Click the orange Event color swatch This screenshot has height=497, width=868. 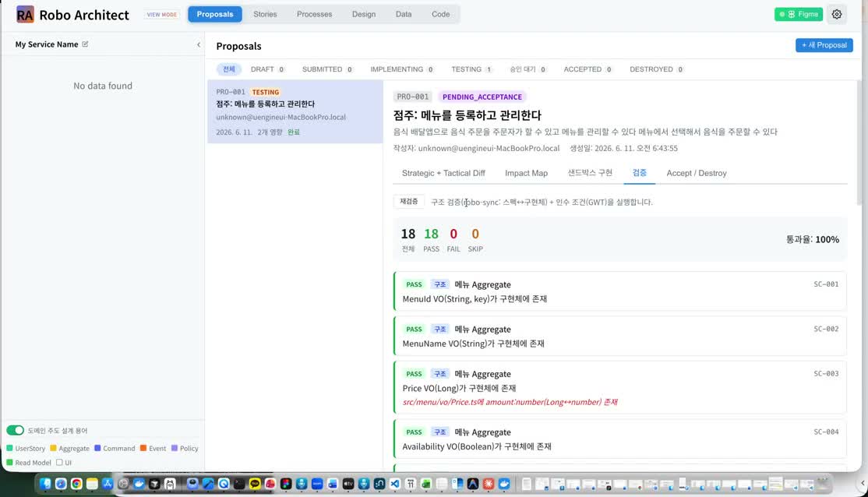pos(143,448)
